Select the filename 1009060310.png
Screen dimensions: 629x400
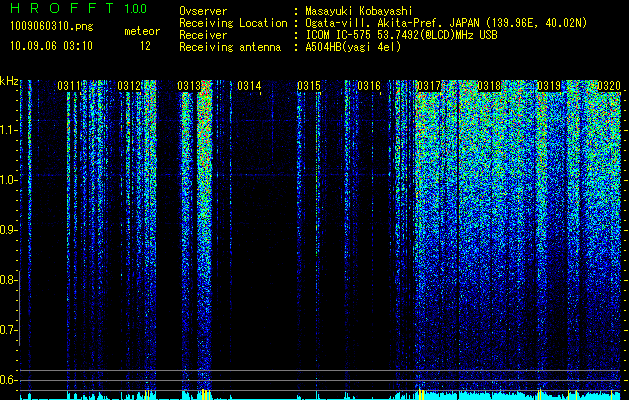point(52,26)
